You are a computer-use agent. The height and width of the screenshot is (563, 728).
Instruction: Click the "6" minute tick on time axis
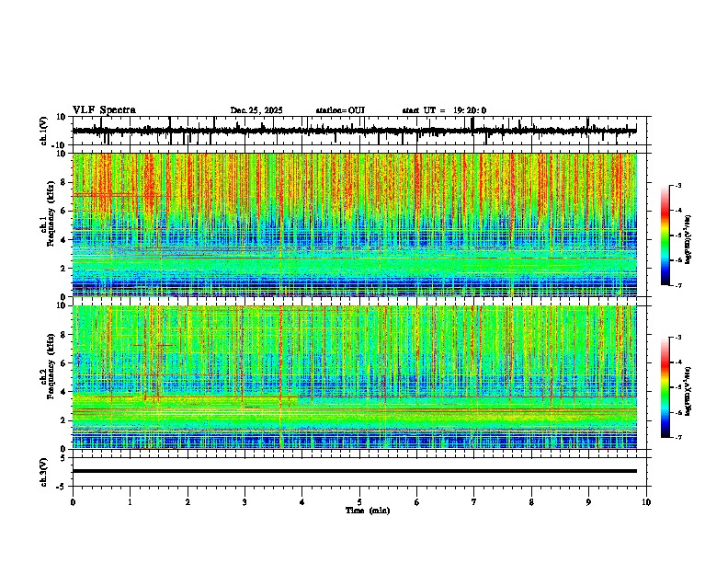[417, 502]
